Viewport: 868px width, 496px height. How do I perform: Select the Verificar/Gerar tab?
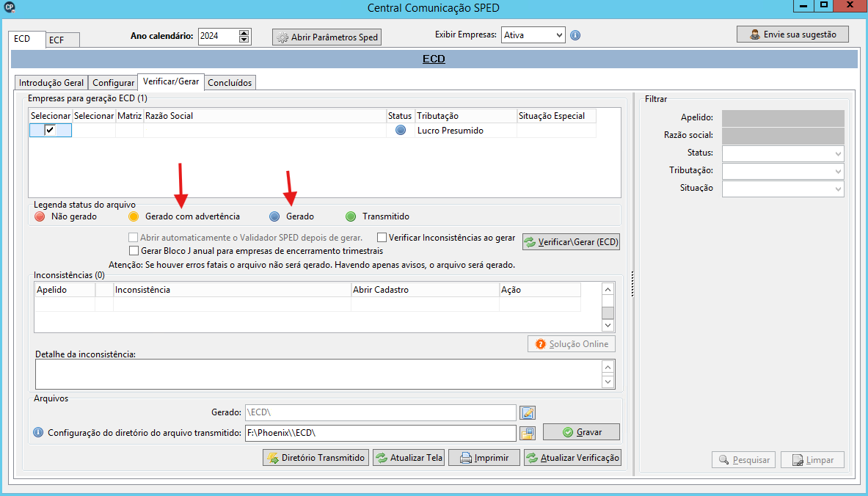pyautogui.click(x=171, y=81)
